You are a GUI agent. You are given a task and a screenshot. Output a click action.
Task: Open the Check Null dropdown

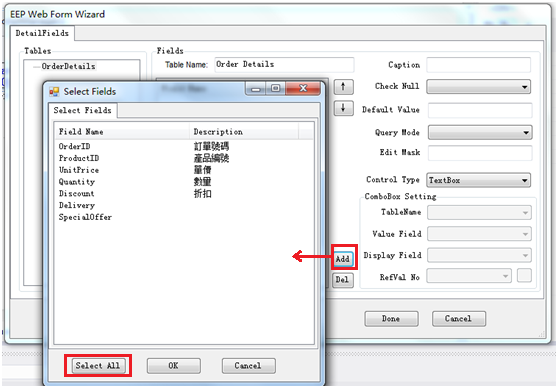pos(479,86)
